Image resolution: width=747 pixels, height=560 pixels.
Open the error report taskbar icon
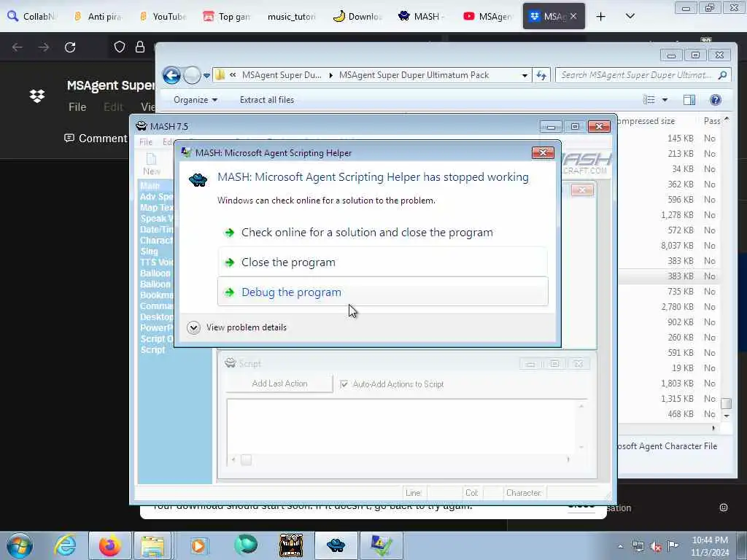(x=381, y=545)
